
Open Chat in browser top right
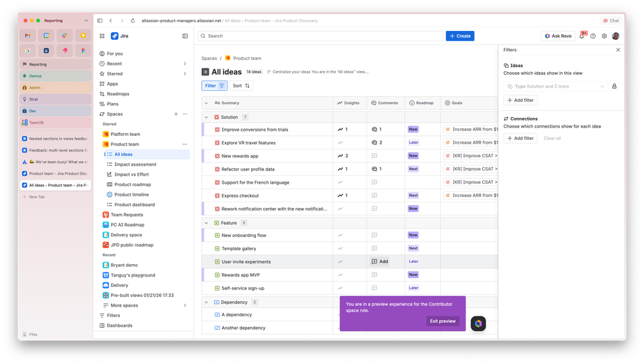coord(610,21)
